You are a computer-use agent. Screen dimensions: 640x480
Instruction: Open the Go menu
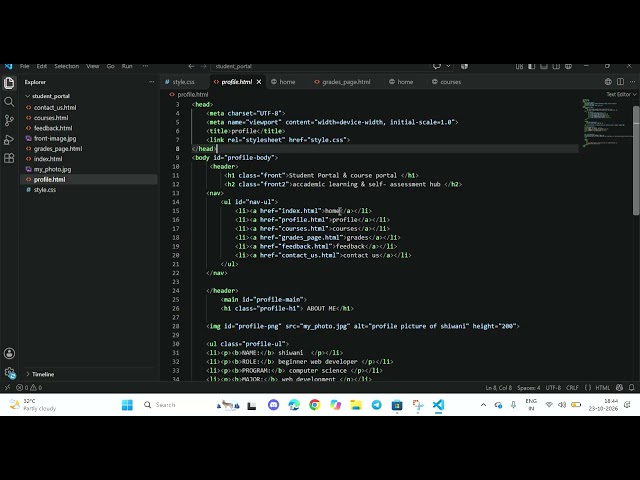(x=111, y=66)
